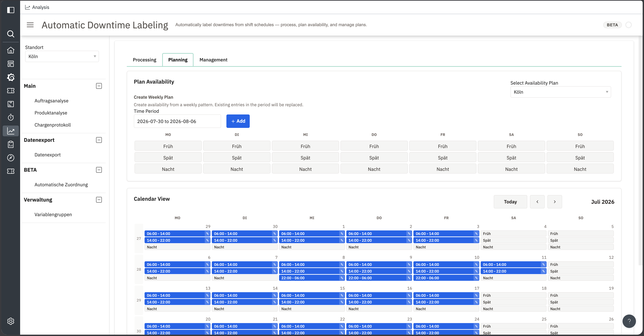Edit the 22:00 - 06:00 shift on July 8
Viewport: 644px width, 336px height.
[342, 278]
